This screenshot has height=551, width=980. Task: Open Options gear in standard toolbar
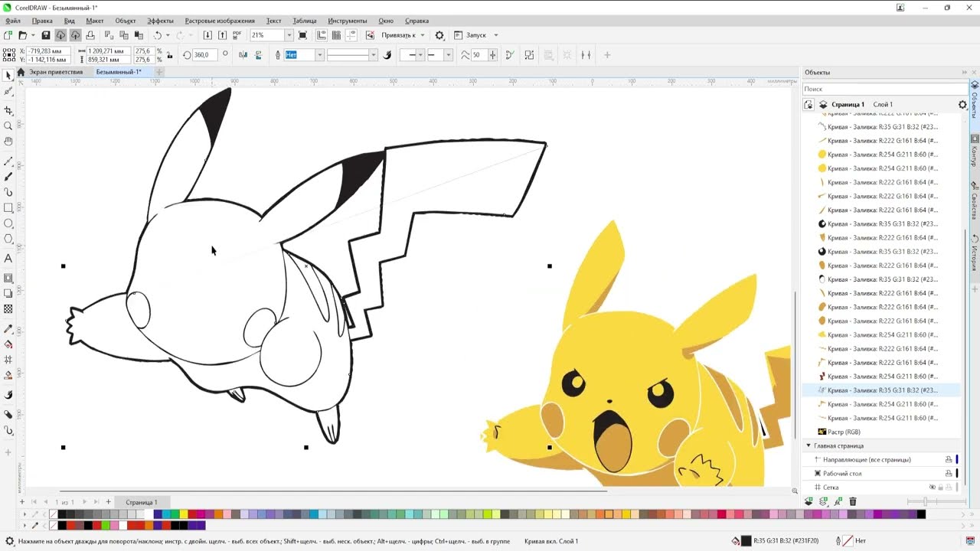tap(439, 35)
